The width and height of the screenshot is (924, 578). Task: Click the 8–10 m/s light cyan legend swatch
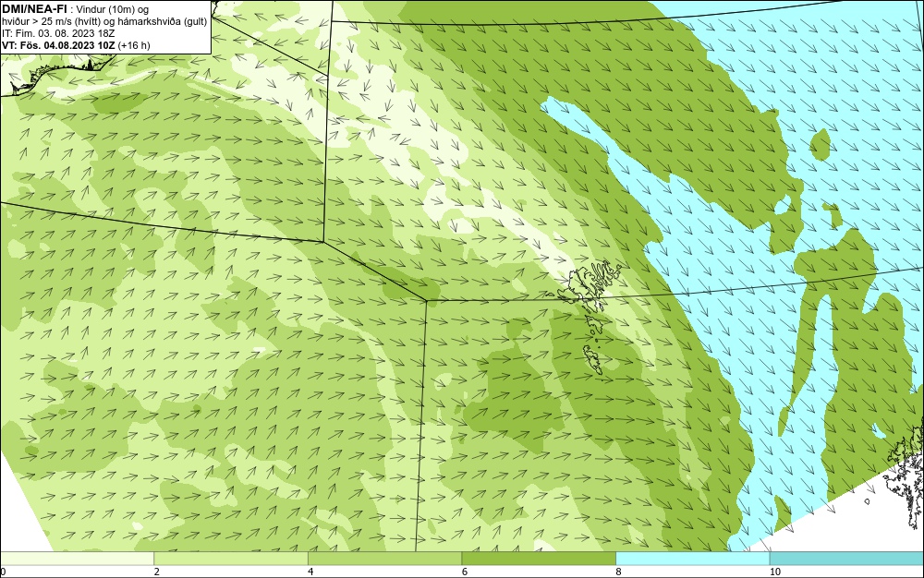tap(692, 559)
